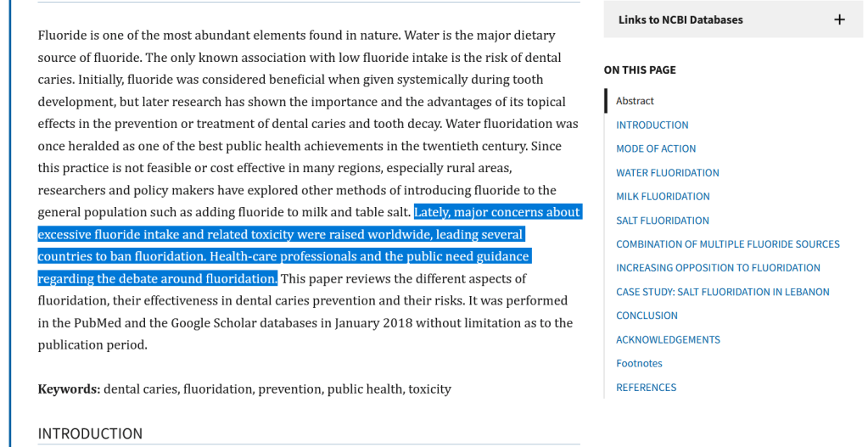This screenshot has height=447, width=868.
Task: Click the Keywords label below the abstract
Action: [x=69, y=389]
